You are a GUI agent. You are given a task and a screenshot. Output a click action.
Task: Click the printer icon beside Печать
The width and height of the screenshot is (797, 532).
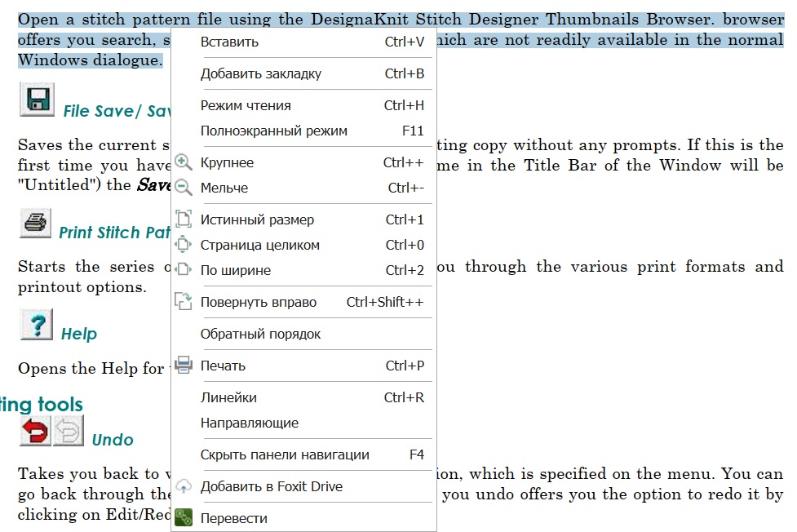click(184, 366)
